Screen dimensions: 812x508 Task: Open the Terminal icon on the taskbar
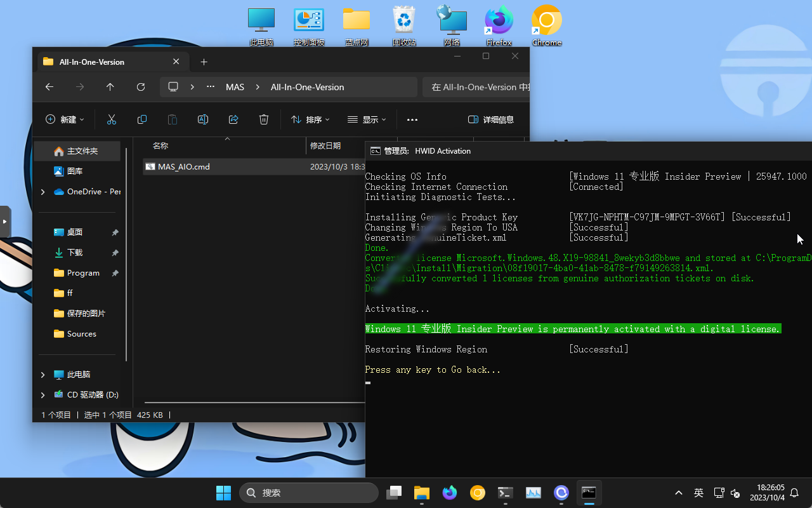tap(505, 493)
